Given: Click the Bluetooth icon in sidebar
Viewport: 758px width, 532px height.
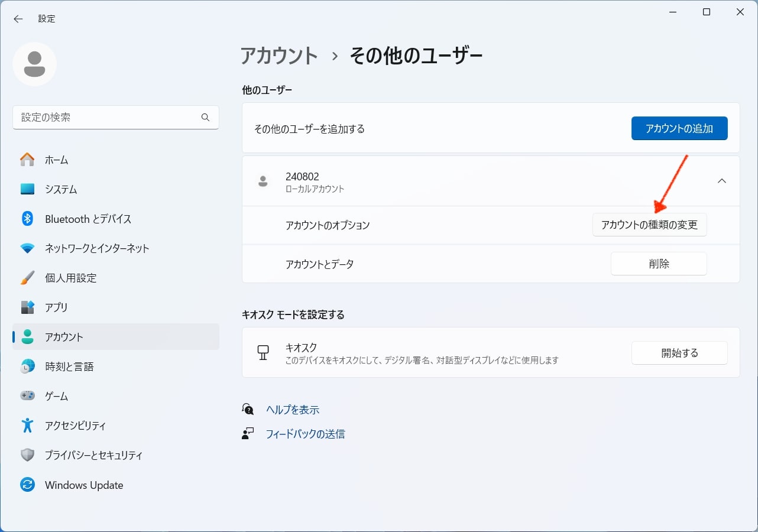Looking at the screenshot, I should tap(27, 219).
